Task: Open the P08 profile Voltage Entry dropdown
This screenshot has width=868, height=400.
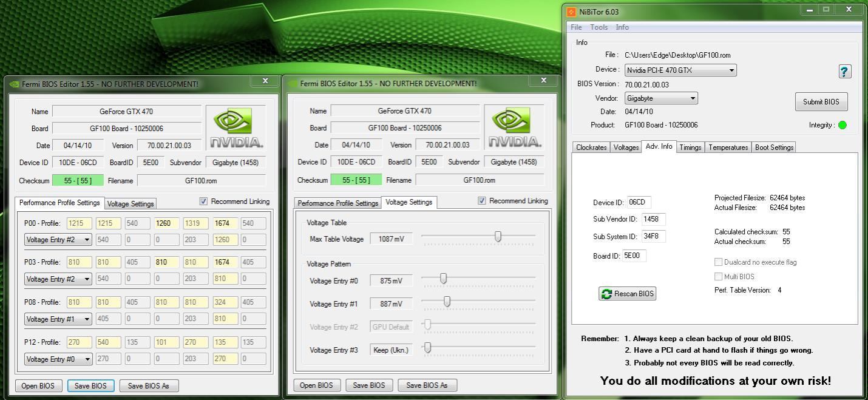Action: click(58, 319)
